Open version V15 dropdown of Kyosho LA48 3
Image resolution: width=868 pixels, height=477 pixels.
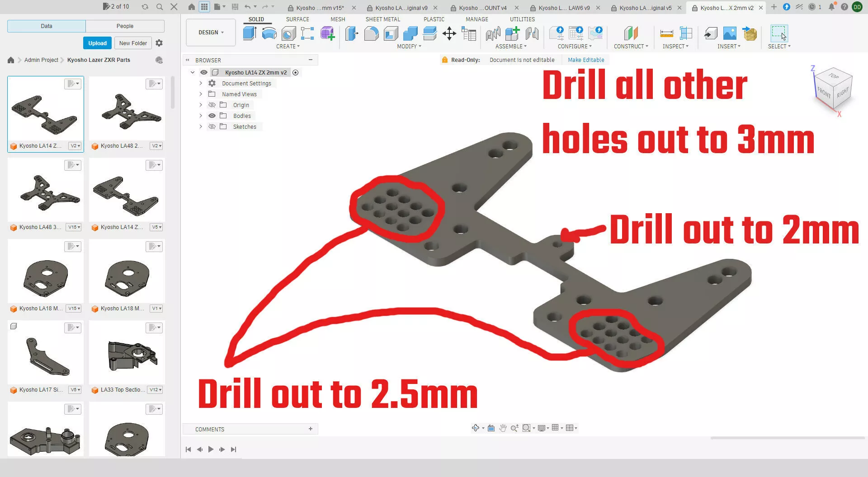click(74, 227)
